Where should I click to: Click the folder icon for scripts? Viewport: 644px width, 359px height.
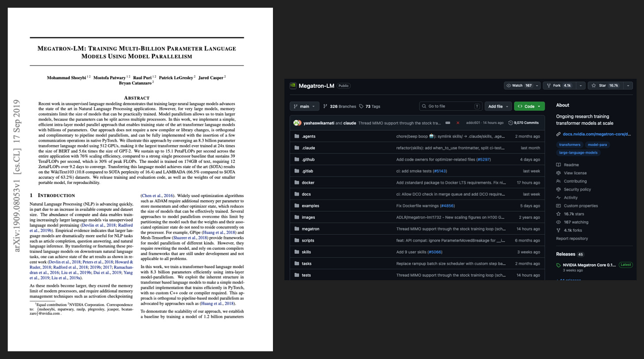tap(297, 241)
